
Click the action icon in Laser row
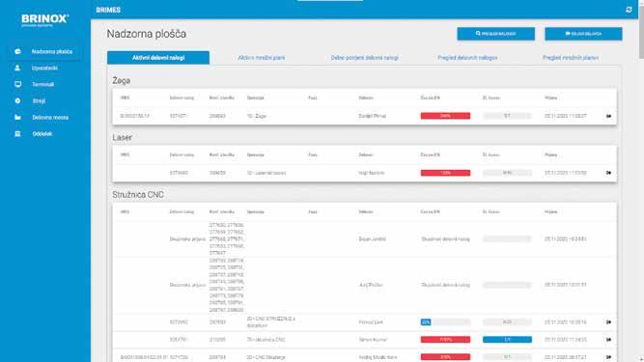coord(608,173)
